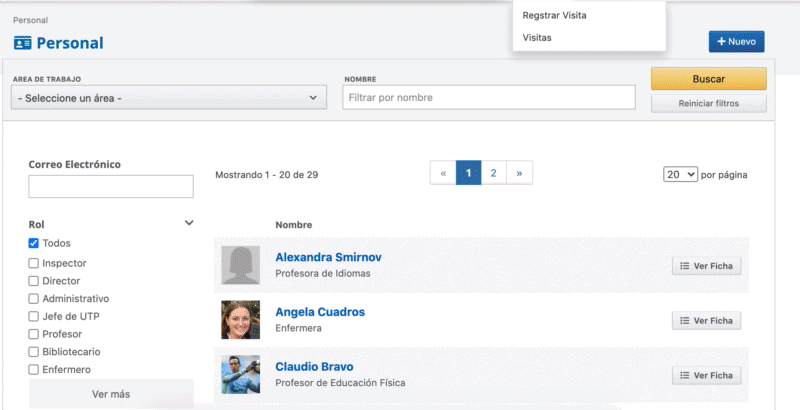Click Alexandra Smirnov's placeholder avatar
Image resolution: width=800 pixels, height=410 pixels.
click(240, 265)
